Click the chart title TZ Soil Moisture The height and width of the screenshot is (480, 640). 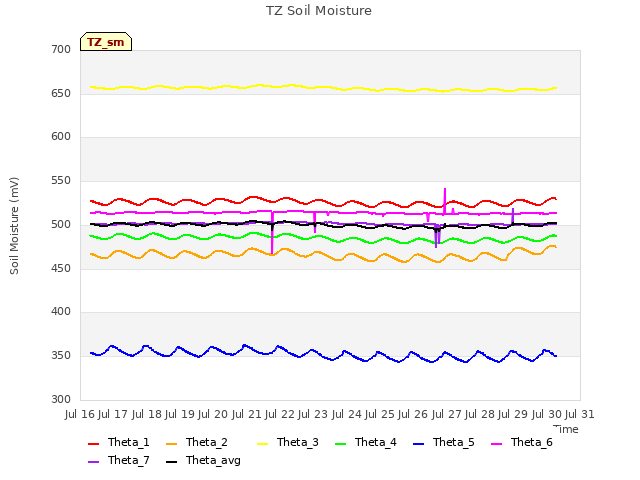(319, 11)
